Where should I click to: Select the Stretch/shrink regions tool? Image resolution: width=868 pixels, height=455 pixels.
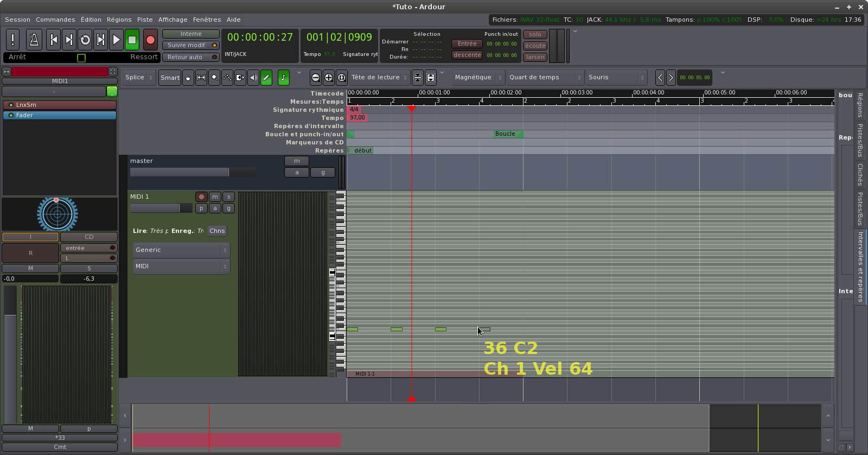pyautogui.click(x=240, y=78)
